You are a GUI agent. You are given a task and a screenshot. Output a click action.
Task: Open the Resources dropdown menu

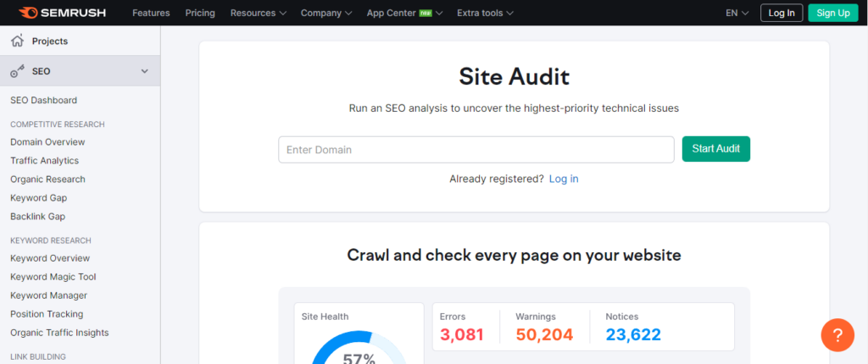pos(259,13)
